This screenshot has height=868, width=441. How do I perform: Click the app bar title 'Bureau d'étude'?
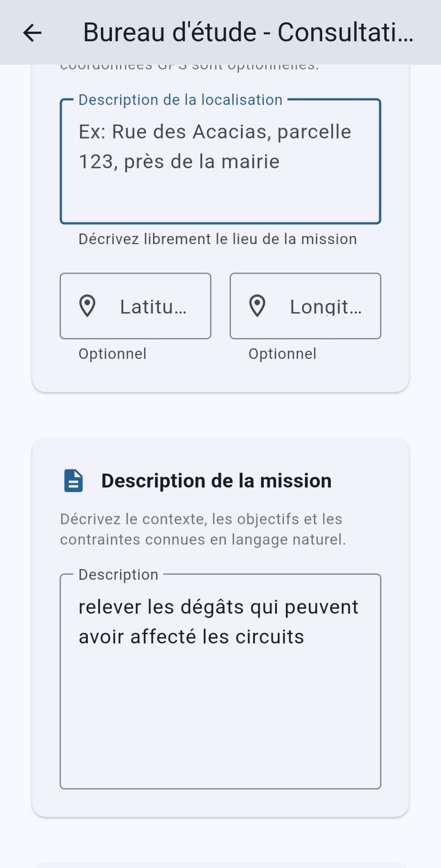[248, 33]
